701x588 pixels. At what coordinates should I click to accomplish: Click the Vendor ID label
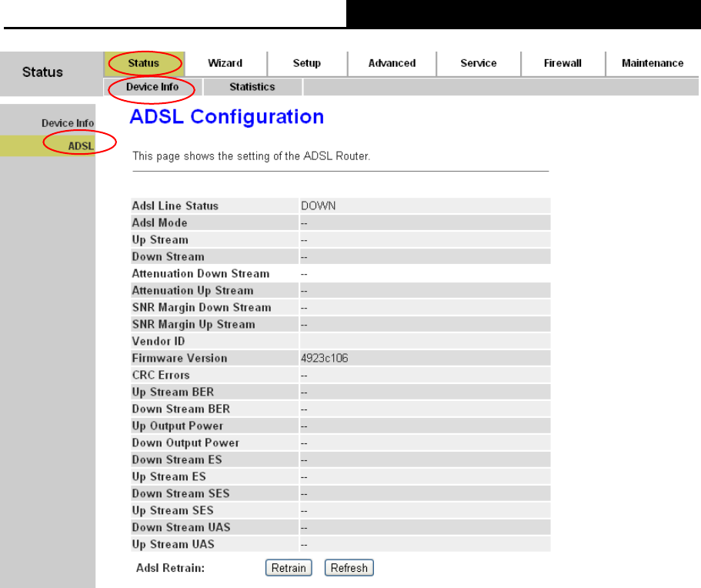(x=159, y=341)
